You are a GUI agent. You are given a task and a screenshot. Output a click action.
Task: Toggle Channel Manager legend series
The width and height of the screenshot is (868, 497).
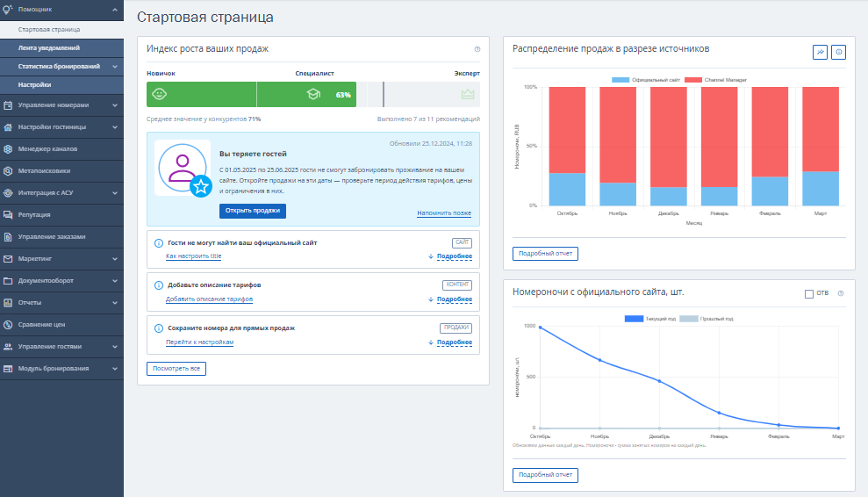pyautogui.click(x=712, y=80)
